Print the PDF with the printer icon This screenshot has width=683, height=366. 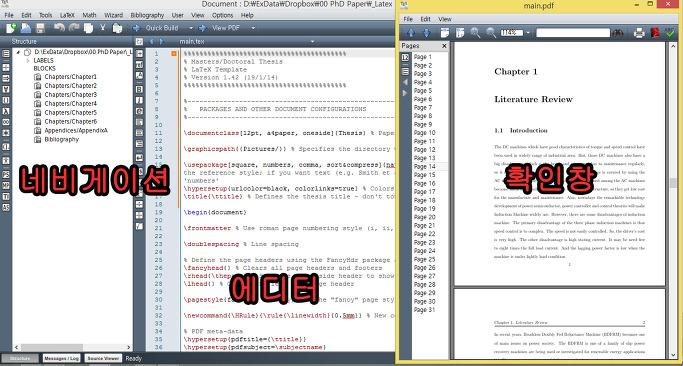639,33
